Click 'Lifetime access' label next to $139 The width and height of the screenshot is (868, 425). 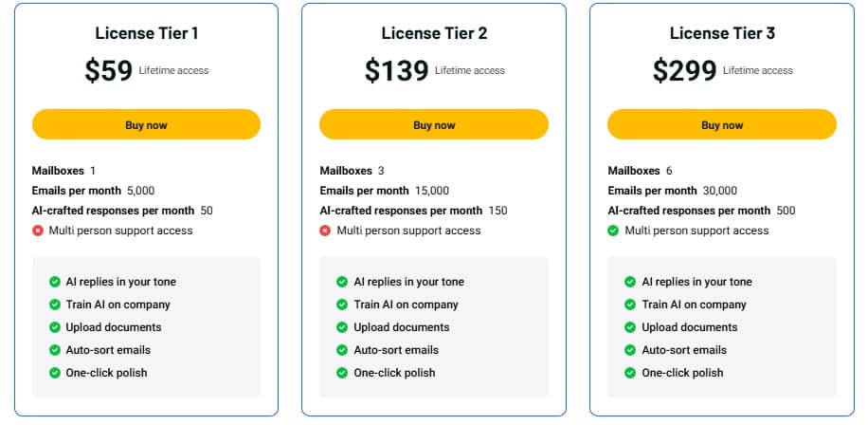coord(470,71)
